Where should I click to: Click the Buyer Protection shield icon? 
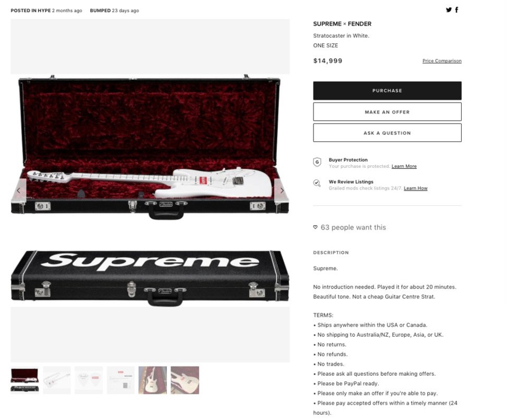click(317, 162)
